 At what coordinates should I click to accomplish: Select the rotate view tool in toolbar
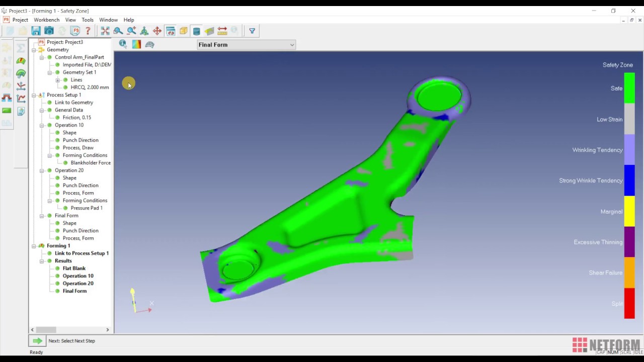point(144,31)
